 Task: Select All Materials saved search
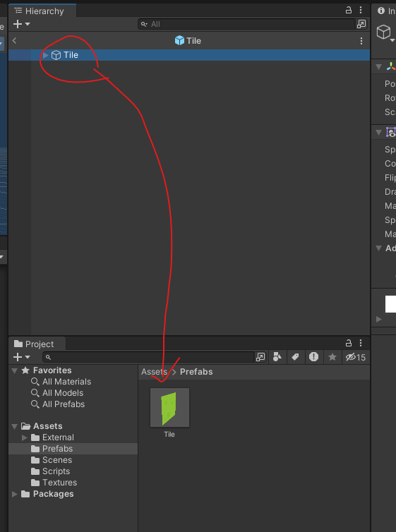pos(66,382)
